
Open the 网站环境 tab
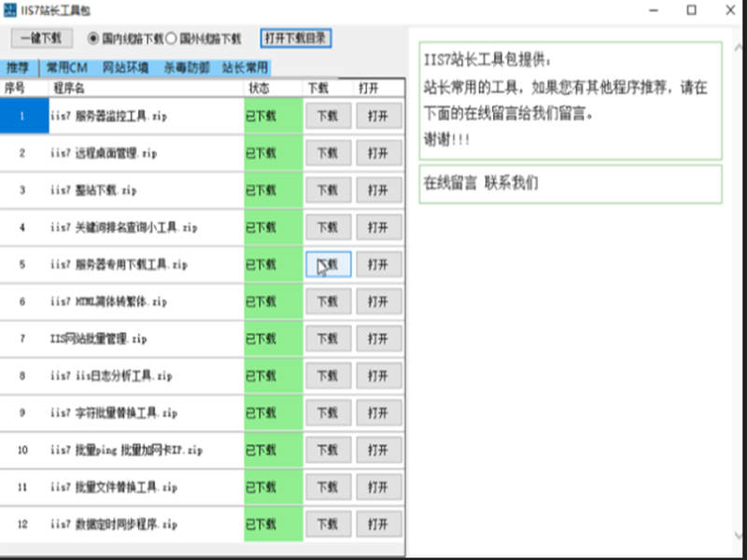coord(125,68)
